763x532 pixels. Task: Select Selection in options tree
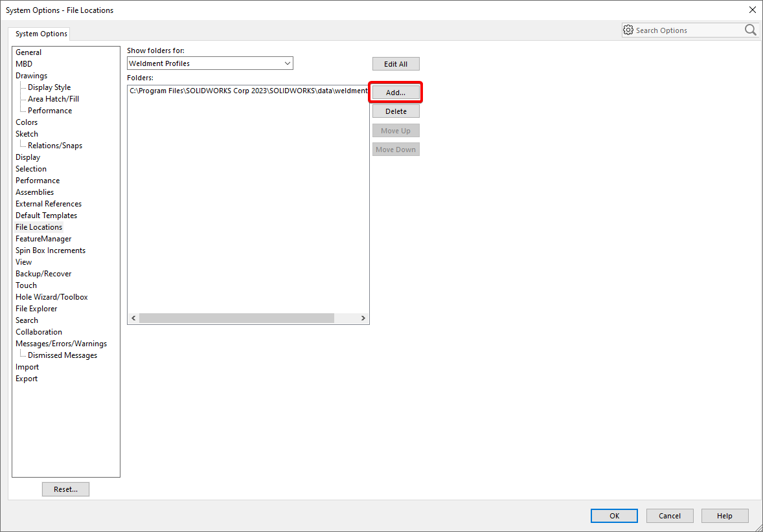click(x=30, y=169)
